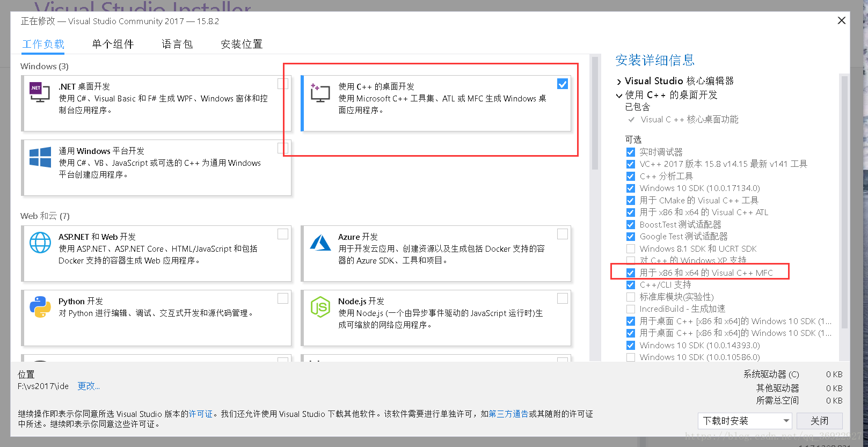Toggle 用于 CMake 的 Visual C++ 工具 checkbox
This screenshot has height=447, width=868.
(x=631, y=200)
